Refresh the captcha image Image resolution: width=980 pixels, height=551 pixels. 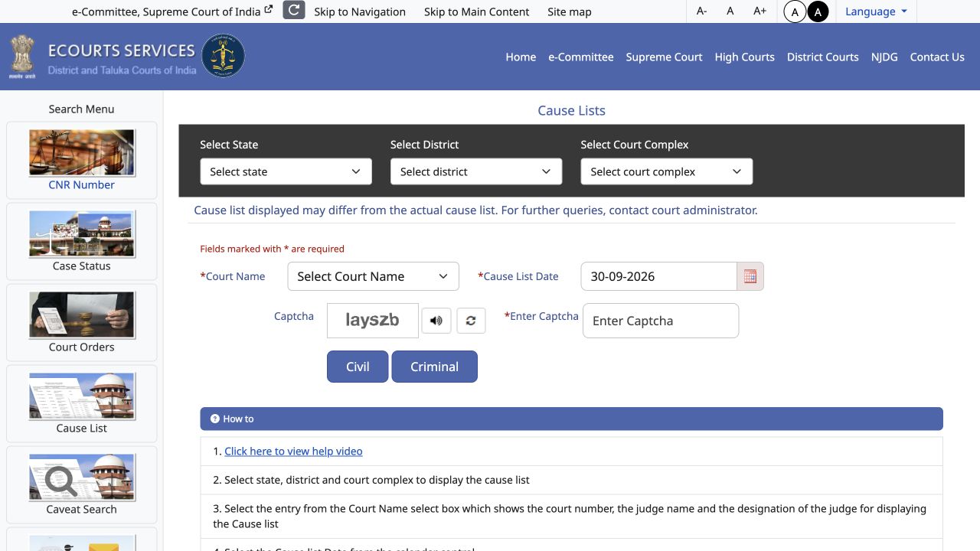(x=471, y=321)
